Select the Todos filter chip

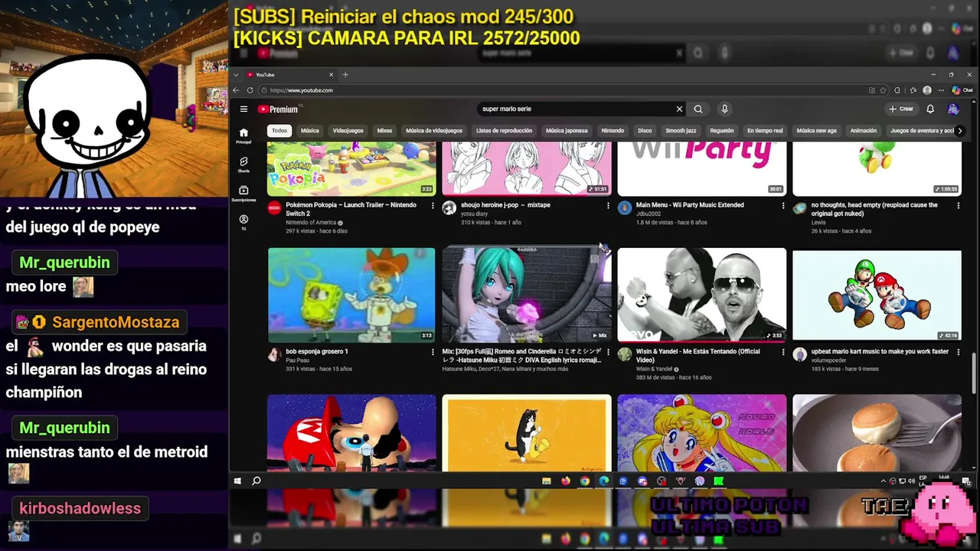tap(279, 131)
